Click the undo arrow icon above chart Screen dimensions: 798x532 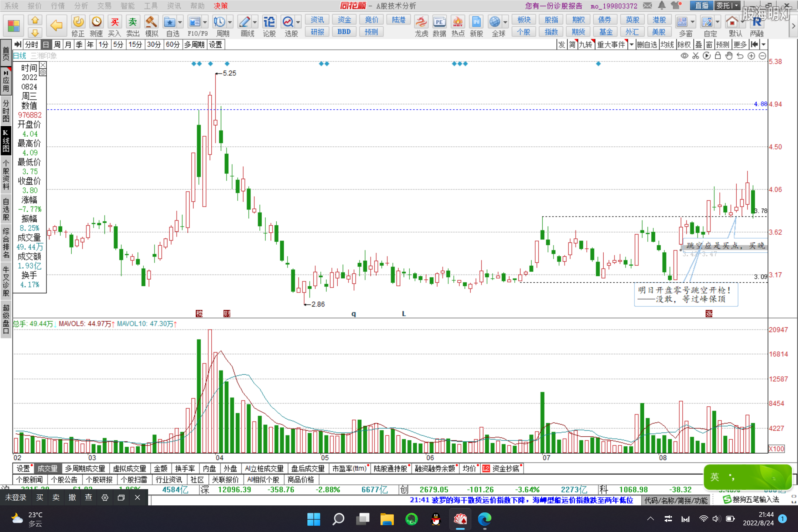(x=740, y=56)
